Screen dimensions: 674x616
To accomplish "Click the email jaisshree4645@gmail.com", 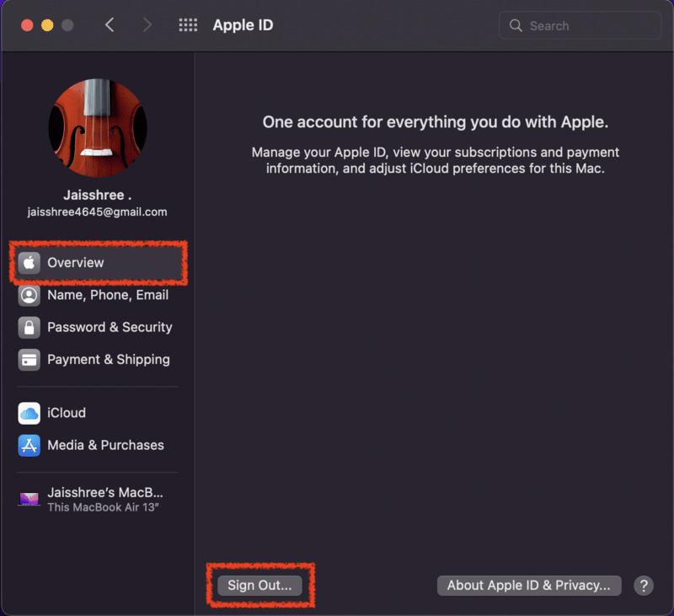I will (x=97, y=212).
